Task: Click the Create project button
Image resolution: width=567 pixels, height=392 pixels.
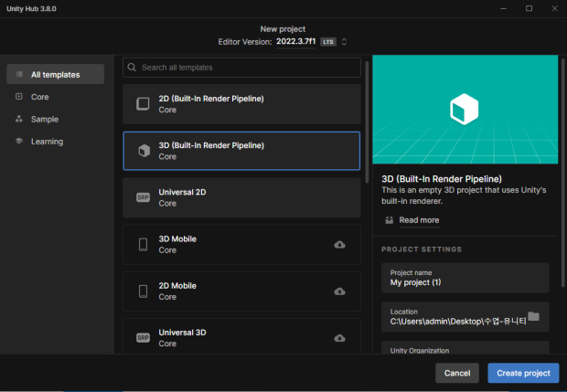Action: [x=523, y=373]
